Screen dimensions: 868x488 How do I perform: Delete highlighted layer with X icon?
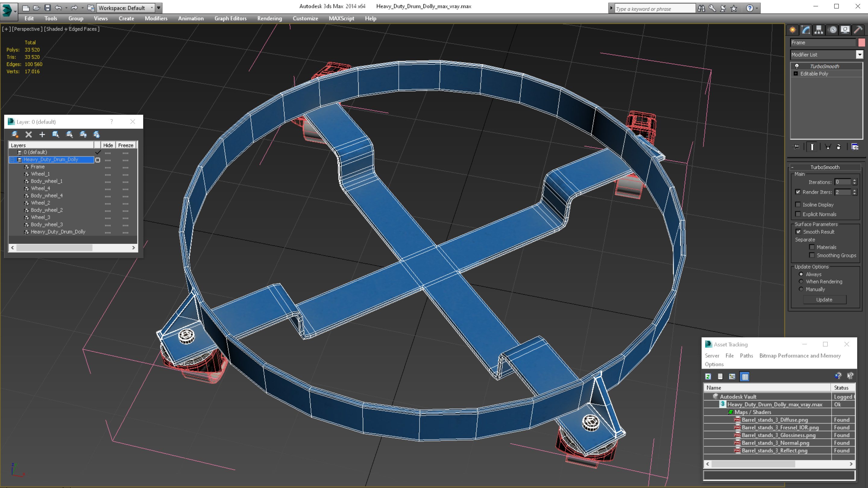(x=29, y=134)
